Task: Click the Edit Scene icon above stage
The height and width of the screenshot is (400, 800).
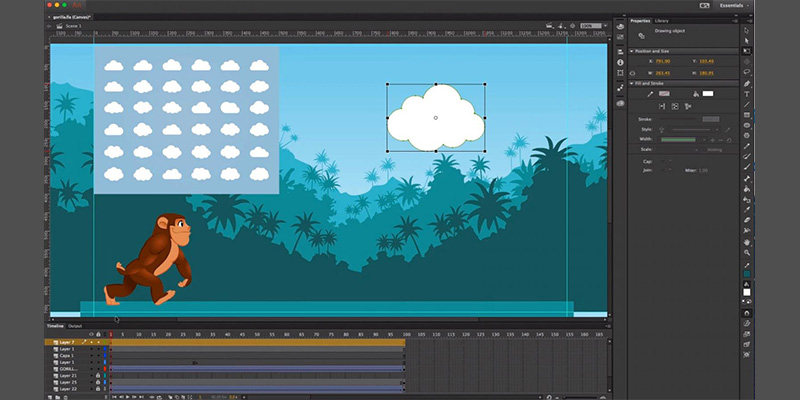Action: [549, 26]
